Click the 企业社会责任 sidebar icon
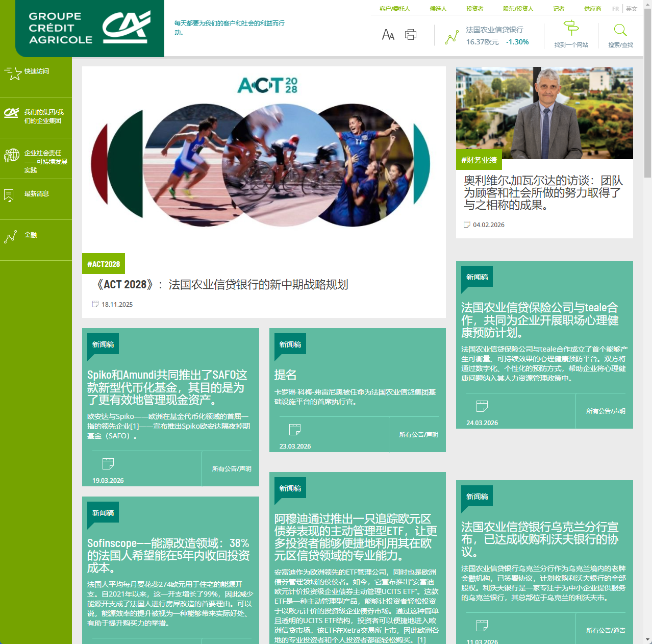The height and width of the screenshot is (644, 652). [x=11, y=155]
